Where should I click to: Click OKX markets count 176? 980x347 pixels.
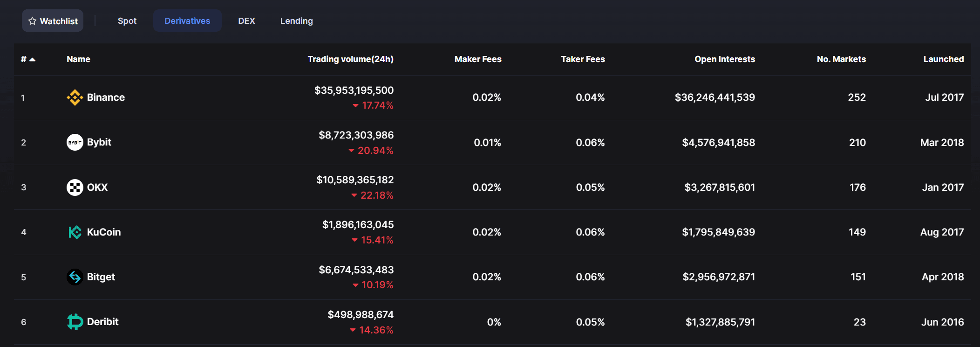click(x=858, y=187)
